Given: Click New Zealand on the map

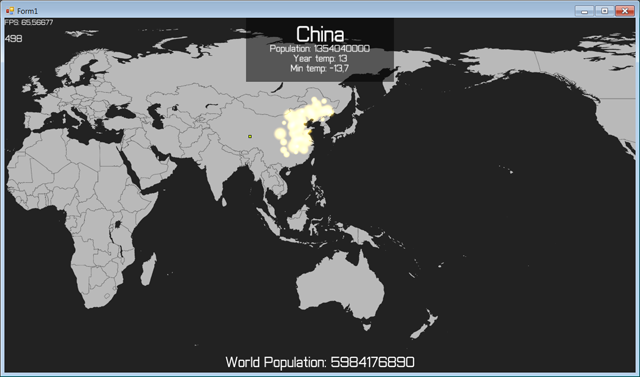Looking at the screenshot, I should (x=424, y=324).
